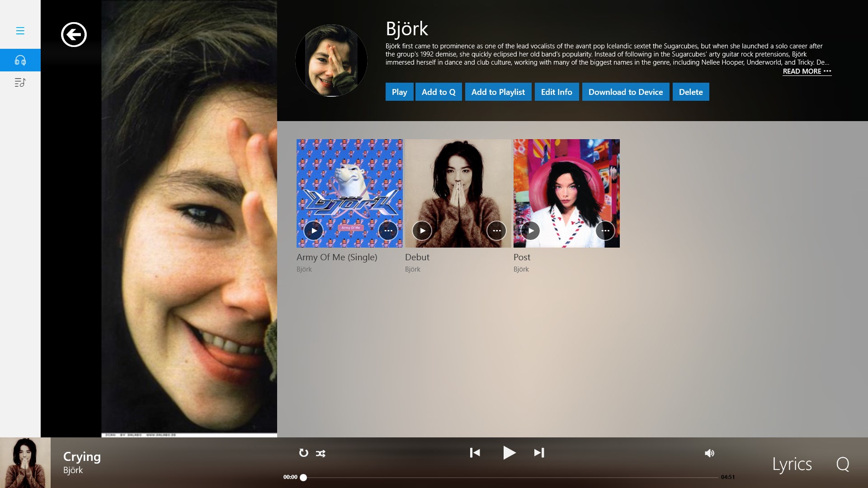Click the 00:00 elapsed time
868x488 pixels.
click(x=290, y=477)
